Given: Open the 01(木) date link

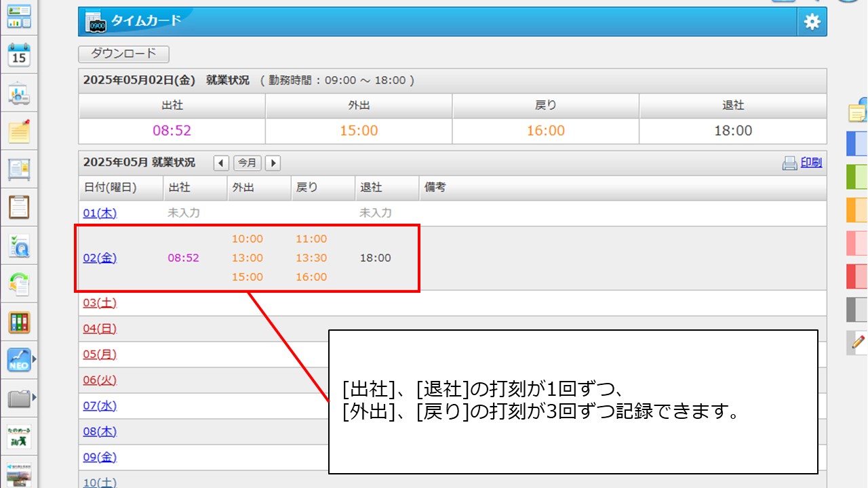Looking at the screenshot, I should tap(100, 213).
